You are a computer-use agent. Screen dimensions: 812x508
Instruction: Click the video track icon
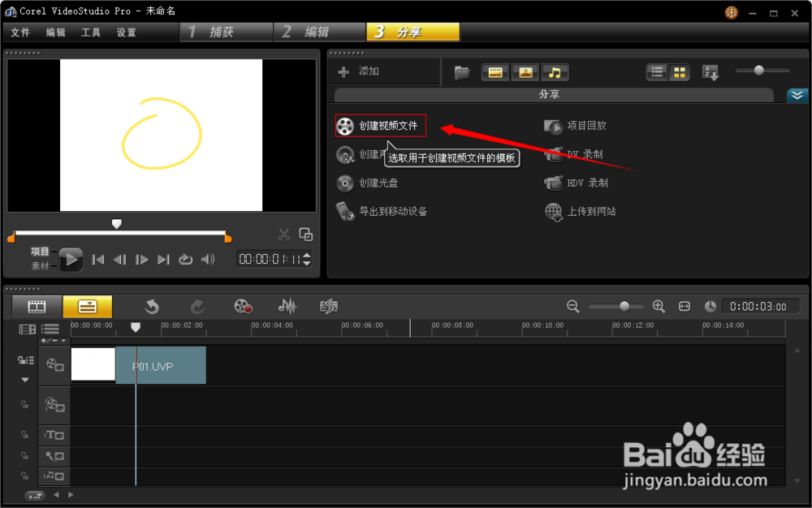[54, 365]
